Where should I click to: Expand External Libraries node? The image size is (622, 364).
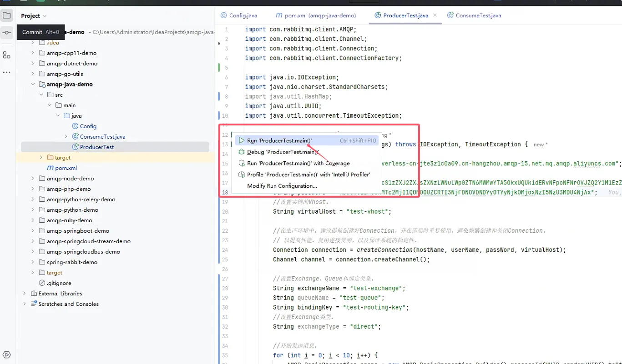click(x=25, y=294)
